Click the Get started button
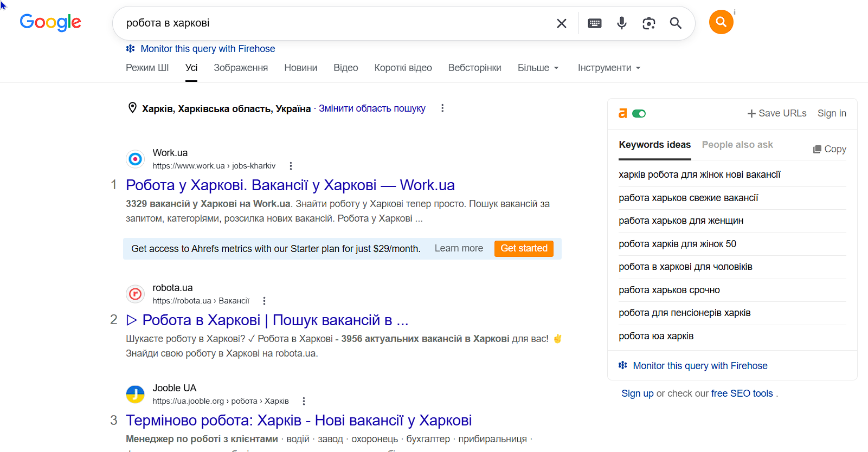Image resolution: width=868 pixels, height=452 pixels. (524, 248)
